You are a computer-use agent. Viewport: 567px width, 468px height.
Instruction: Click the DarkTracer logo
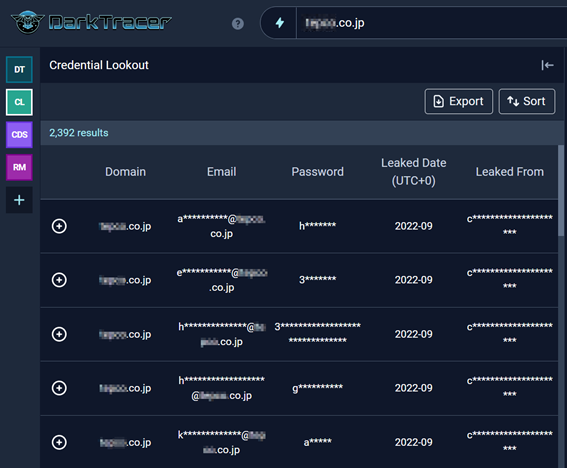(91, 22)
